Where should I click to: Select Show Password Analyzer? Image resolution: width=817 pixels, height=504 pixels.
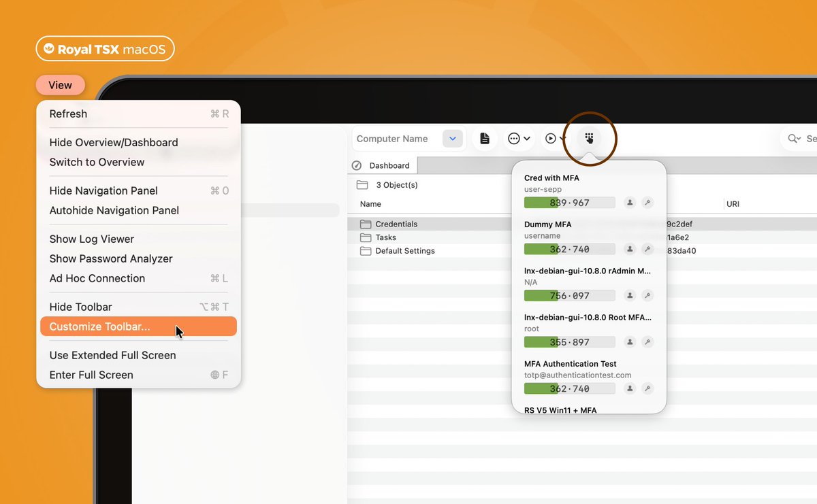coord(138,258)
